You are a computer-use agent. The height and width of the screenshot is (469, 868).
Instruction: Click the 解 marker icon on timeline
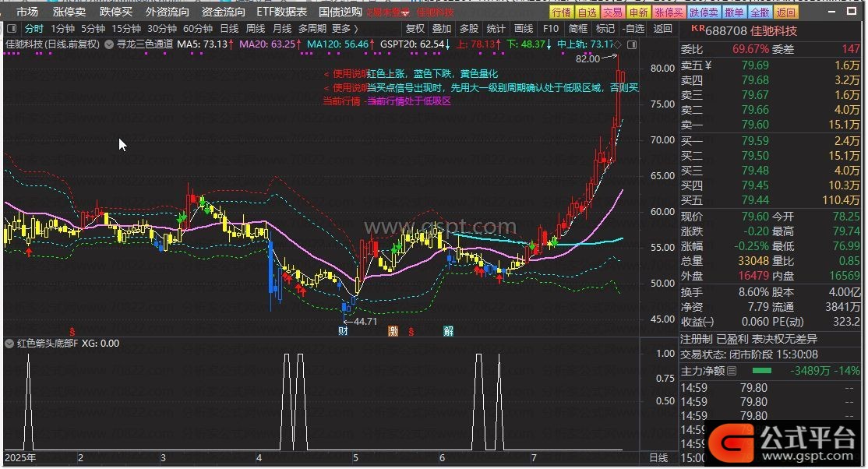(449, 332)
